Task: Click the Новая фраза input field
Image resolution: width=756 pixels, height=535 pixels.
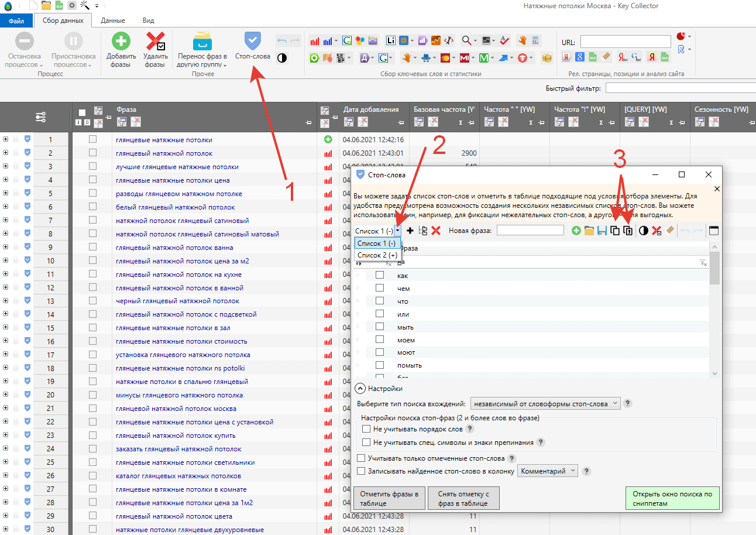Action: tap(530, 231)
